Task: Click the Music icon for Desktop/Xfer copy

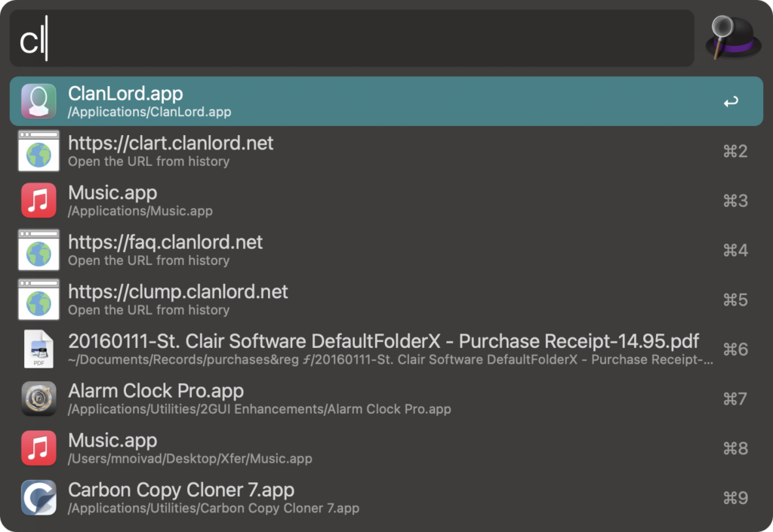Action: click(x=38, y=448)
